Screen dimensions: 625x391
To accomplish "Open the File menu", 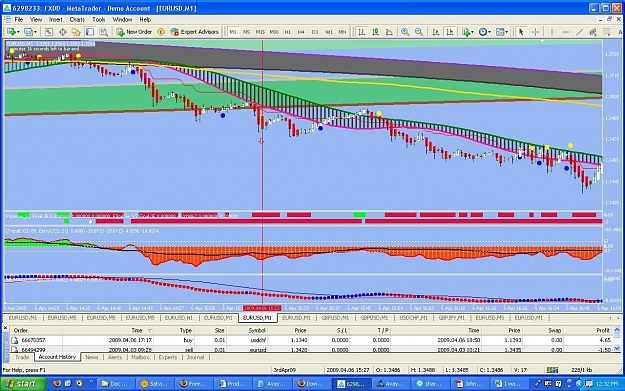I will tap(18, 19).
